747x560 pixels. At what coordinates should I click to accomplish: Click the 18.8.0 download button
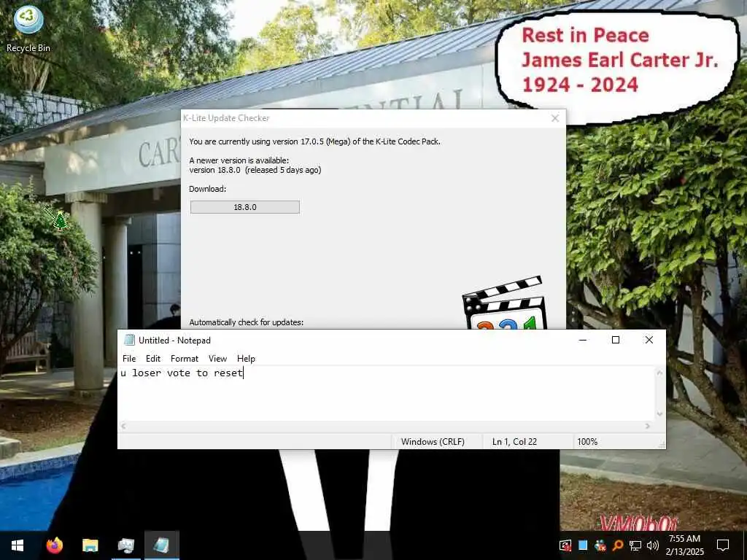pyautogui.click(x=245, y=207)
